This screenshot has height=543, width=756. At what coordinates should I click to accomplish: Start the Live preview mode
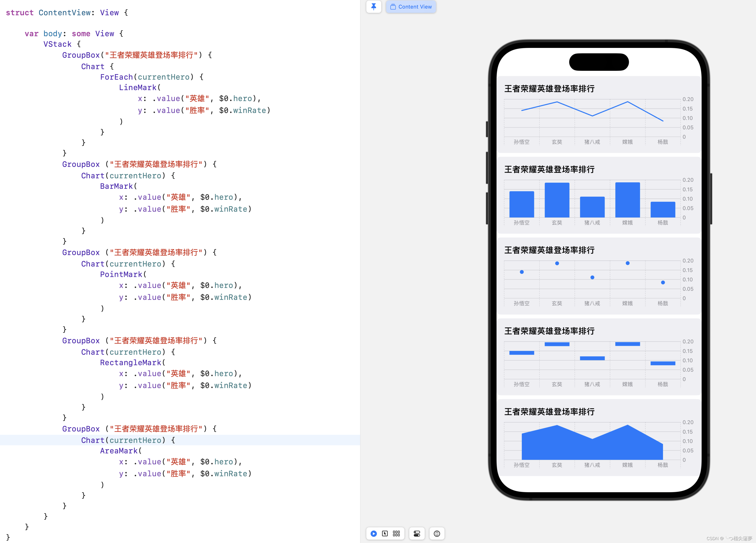coord(374,534)
